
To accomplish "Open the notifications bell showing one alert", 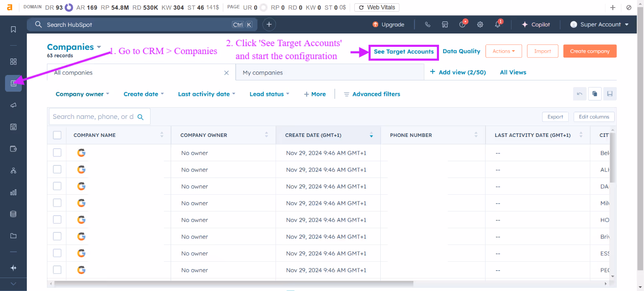I will pyautogui.click(x=497, y=24).
